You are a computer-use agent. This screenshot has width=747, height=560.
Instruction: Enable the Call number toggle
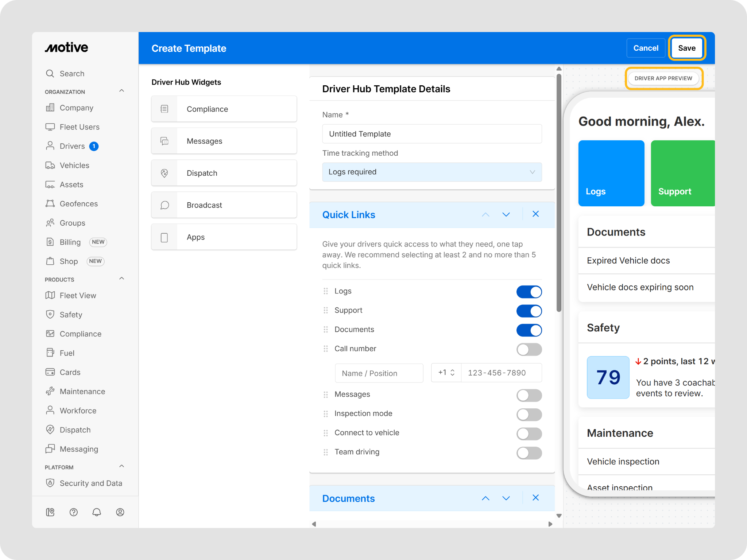pos(529,349)
